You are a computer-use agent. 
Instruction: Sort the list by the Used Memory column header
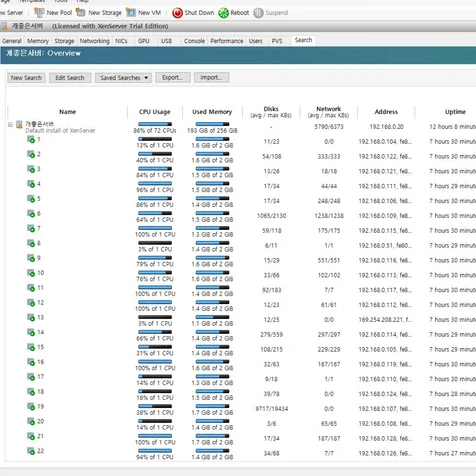coord(212,112)
